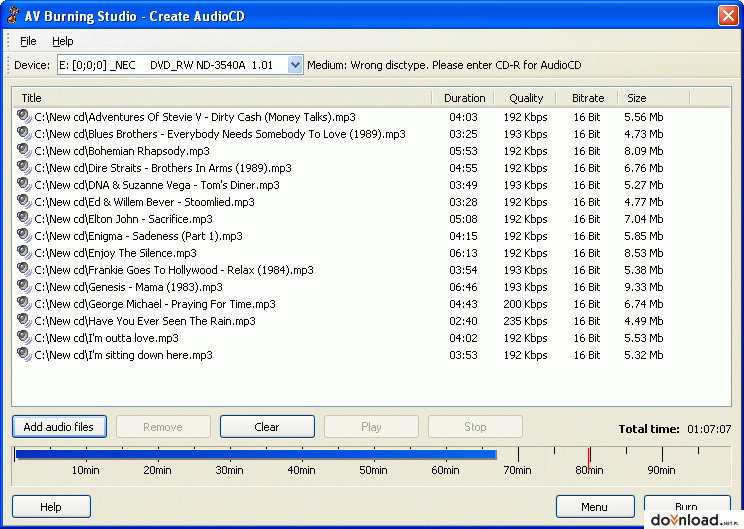Click the Total time value 01:07:07
744x529 pixels.
tap(709, 429)
